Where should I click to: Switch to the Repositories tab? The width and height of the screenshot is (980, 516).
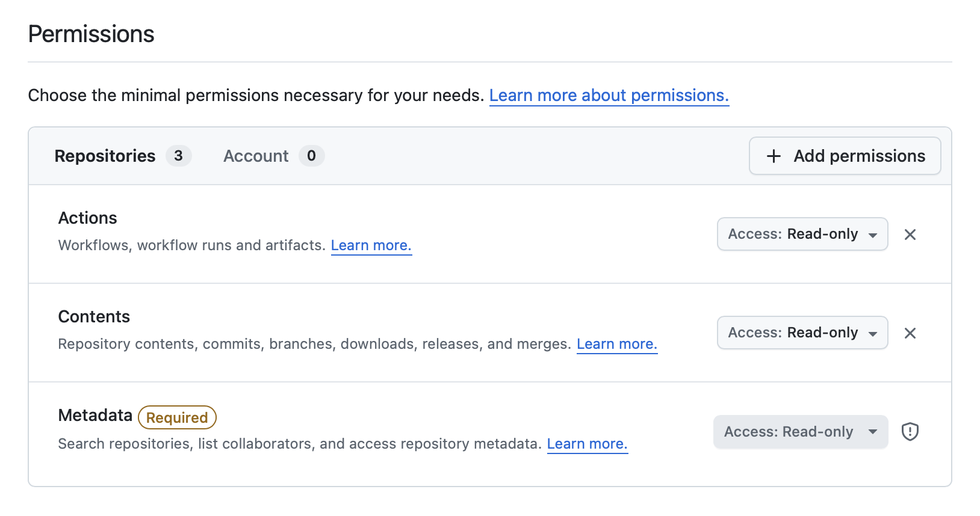[x=105, y=156]
